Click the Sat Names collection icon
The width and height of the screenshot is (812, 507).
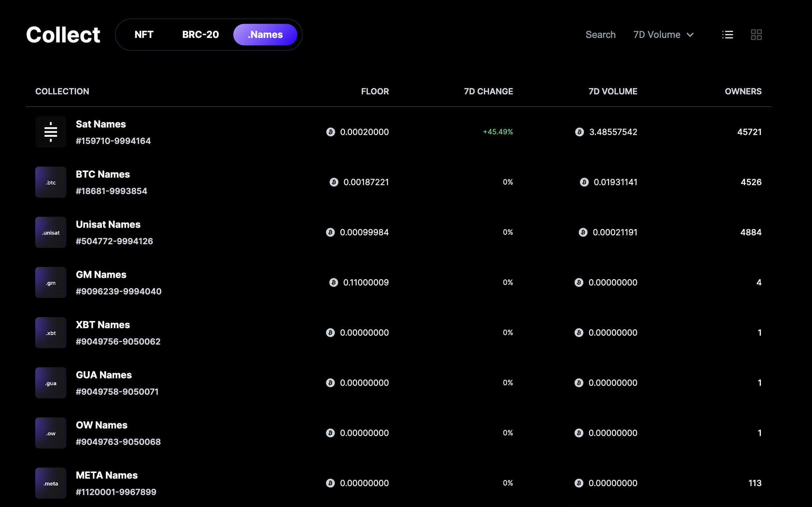[x=50, y=132]
